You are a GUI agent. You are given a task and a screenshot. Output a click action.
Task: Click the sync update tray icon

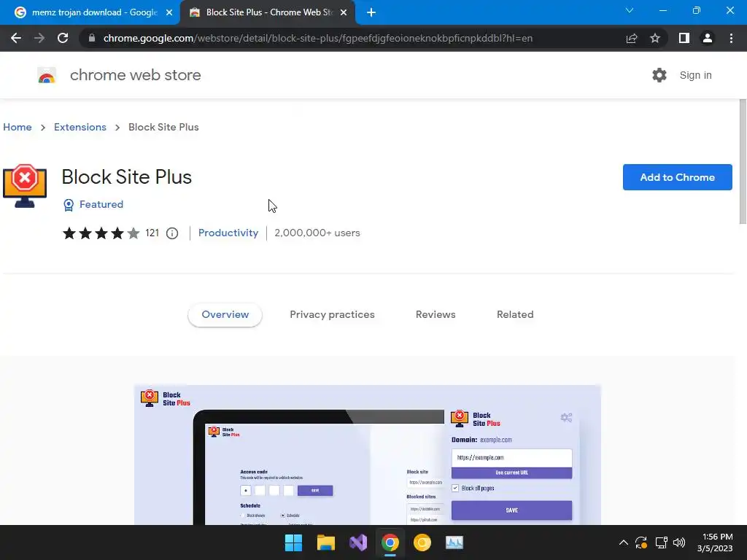coord(641,542)
